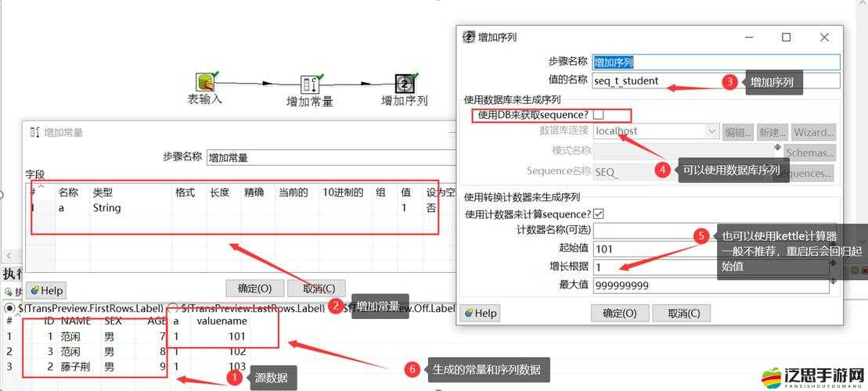Viewport: 868px width, 391px height.
Task: Click Sequence名称 field showing SEQ_
Action: 683,171
